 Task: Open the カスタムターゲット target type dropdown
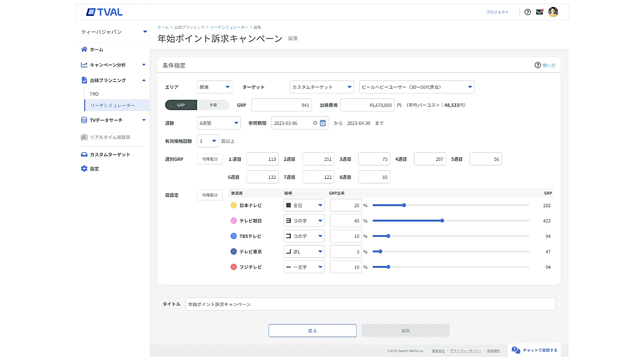click(322, 87)
